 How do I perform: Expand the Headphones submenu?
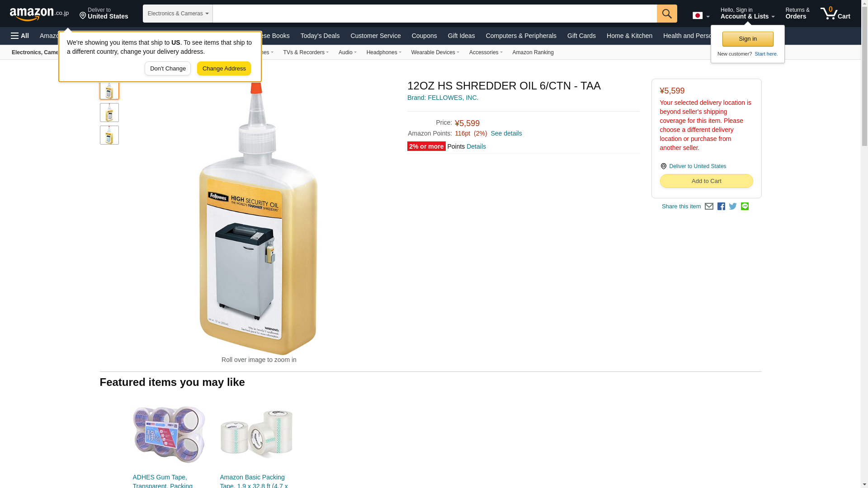coord(384,52)
